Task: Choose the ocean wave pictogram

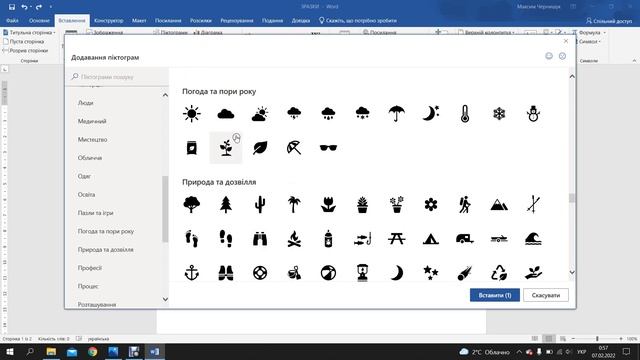Action: tap(533, 239)
